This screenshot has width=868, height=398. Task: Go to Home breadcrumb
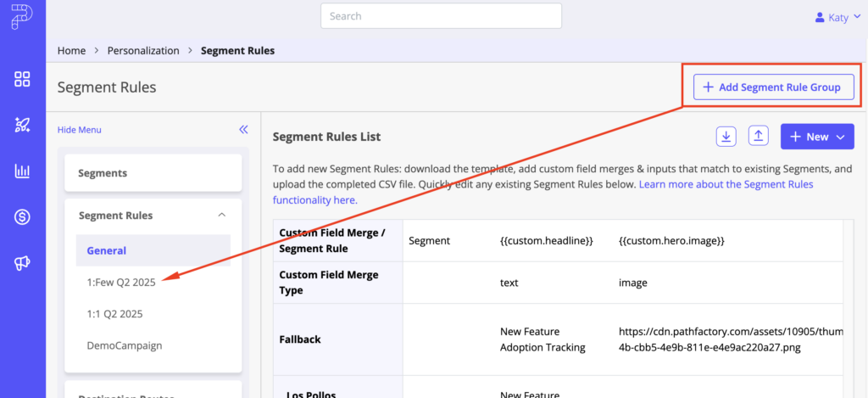71,50
